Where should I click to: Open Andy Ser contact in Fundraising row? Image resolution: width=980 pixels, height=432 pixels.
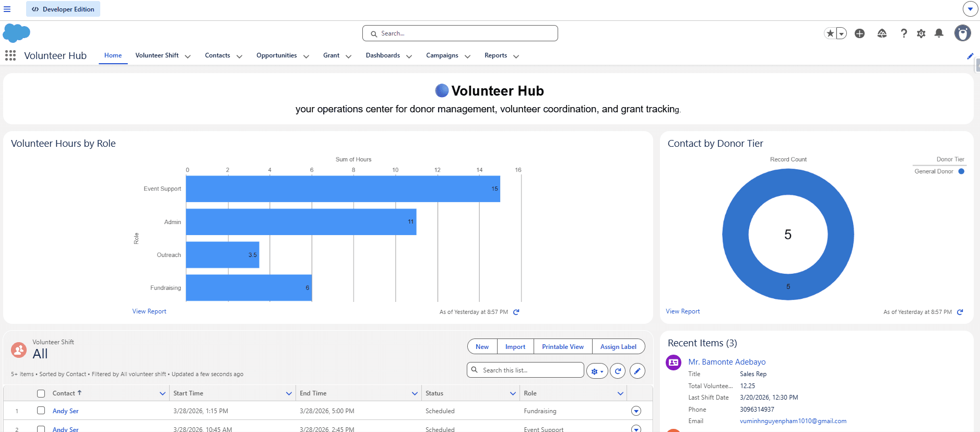[x=66, y=411]
